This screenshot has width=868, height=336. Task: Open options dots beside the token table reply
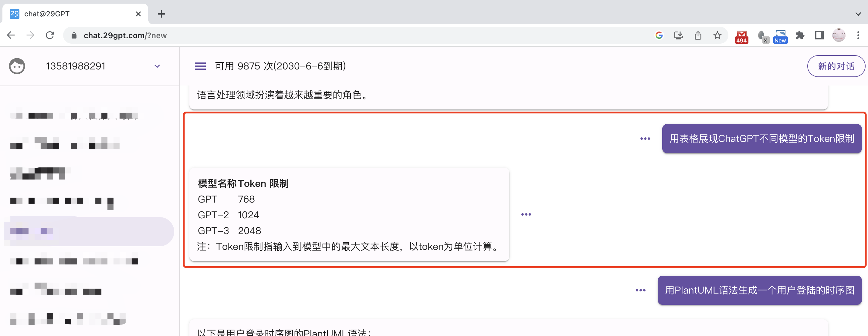tap(526, 214)
